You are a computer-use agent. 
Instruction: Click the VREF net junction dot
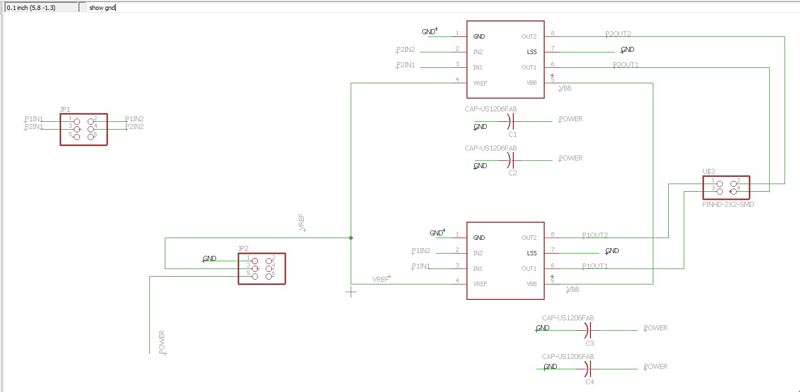click(351, 238)
